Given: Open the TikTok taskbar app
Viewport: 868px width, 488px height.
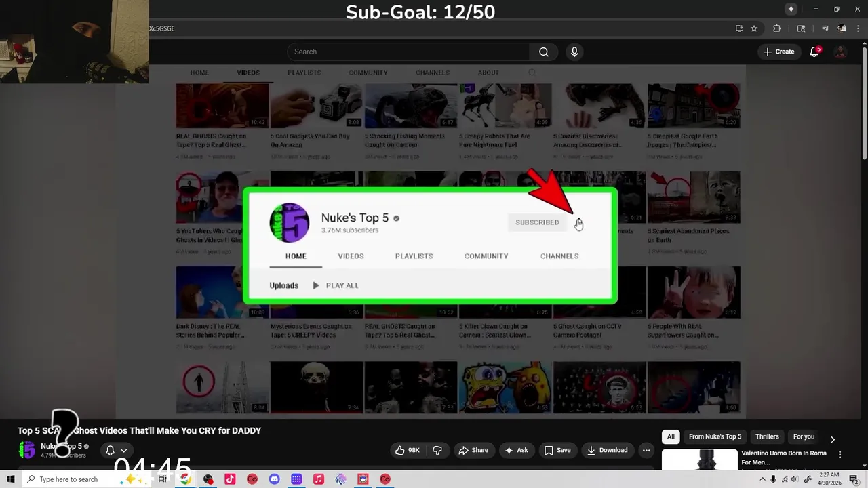Looking at the screenshot, I should [230, 479].
